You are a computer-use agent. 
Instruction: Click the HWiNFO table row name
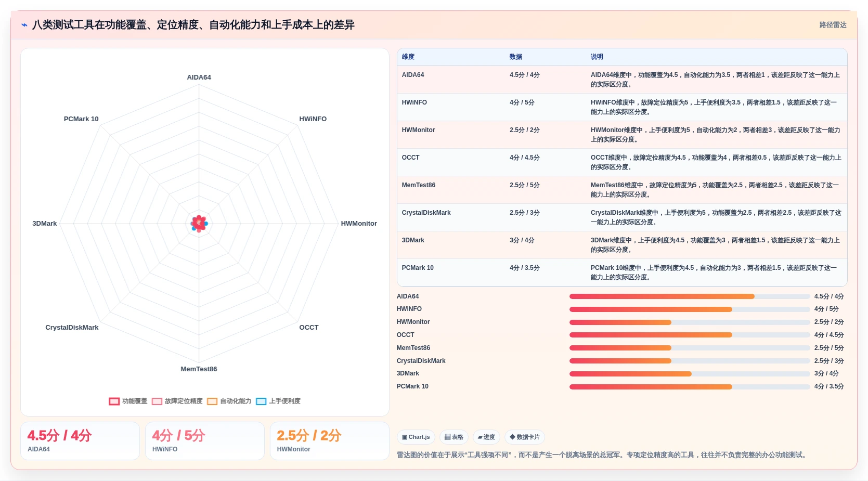(414, 102)
